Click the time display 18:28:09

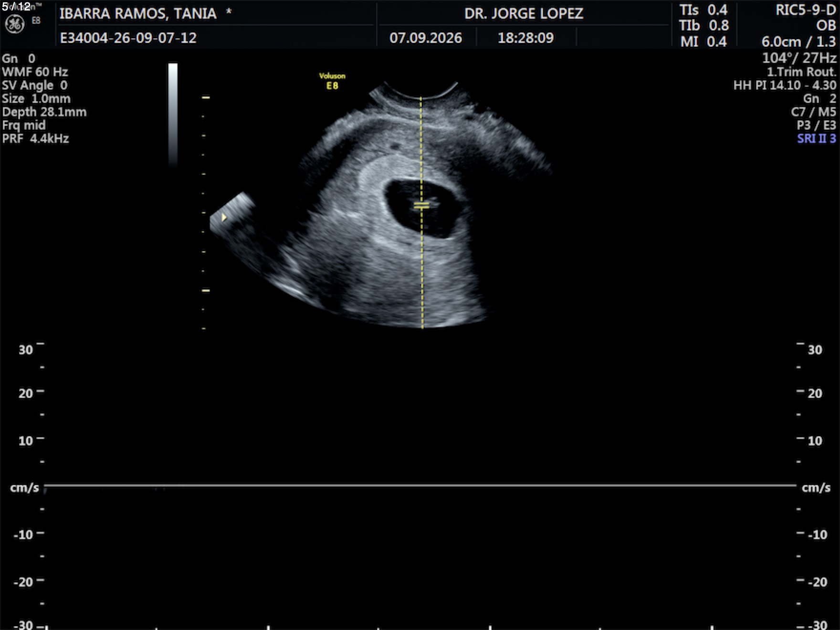(x=525, y=38)
